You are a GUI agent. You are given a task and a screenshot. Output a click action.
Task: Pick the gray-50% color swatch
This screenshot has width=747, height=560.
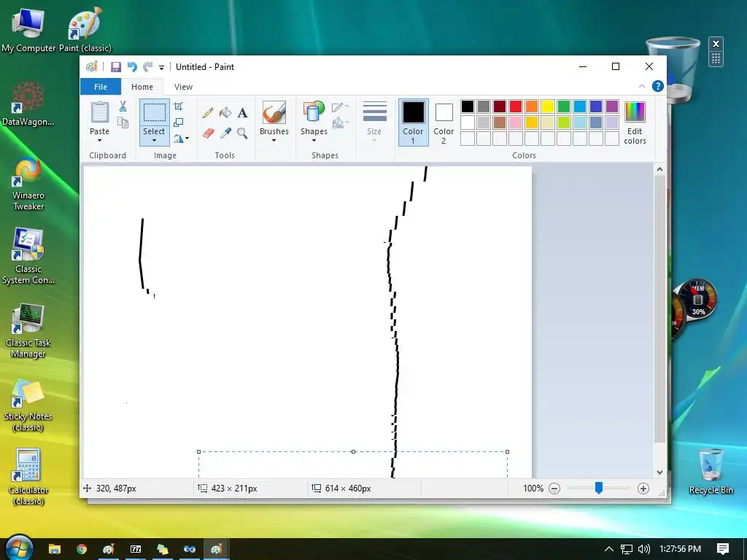coord(484,106)
